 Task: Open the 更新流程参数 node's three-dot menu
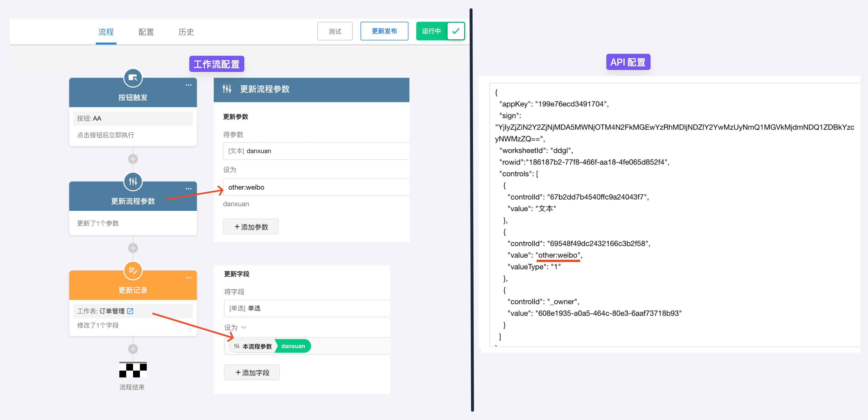point(188,189)
